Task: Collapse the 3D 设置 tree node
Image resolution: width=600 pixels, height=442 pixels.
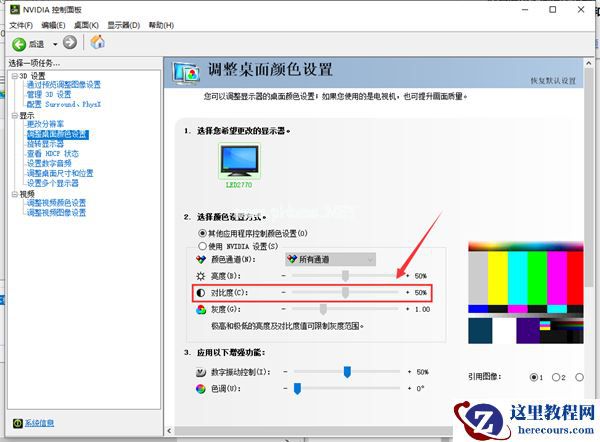Action: click(x=15, y=76)
